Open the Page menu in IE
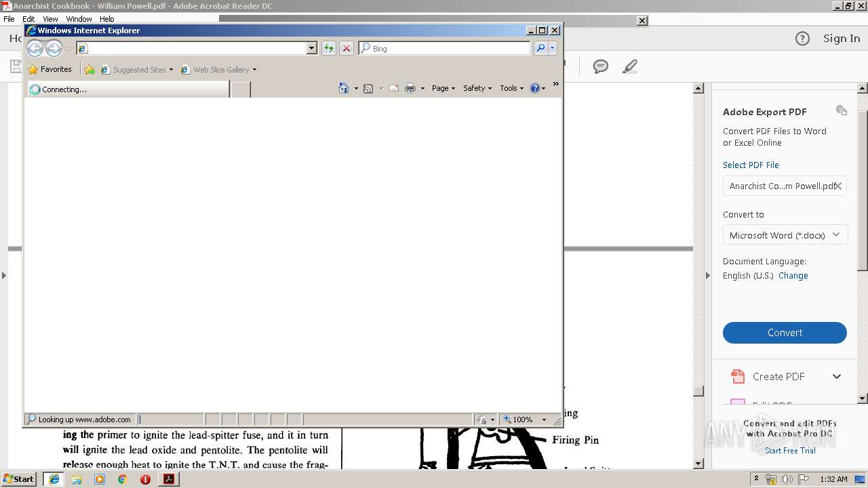This screenshot has width=868, height=488. click(x=443, y=88)
